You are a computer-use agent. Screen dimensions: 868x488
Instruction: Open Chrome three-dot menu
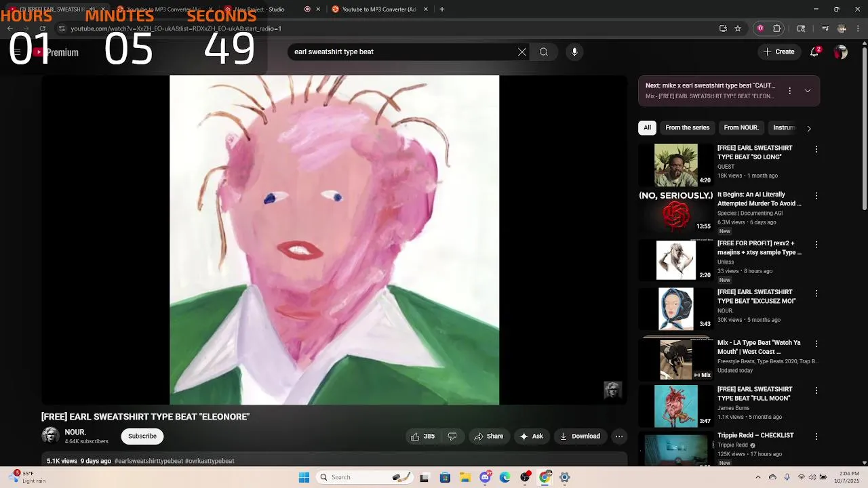coord(858,28)
